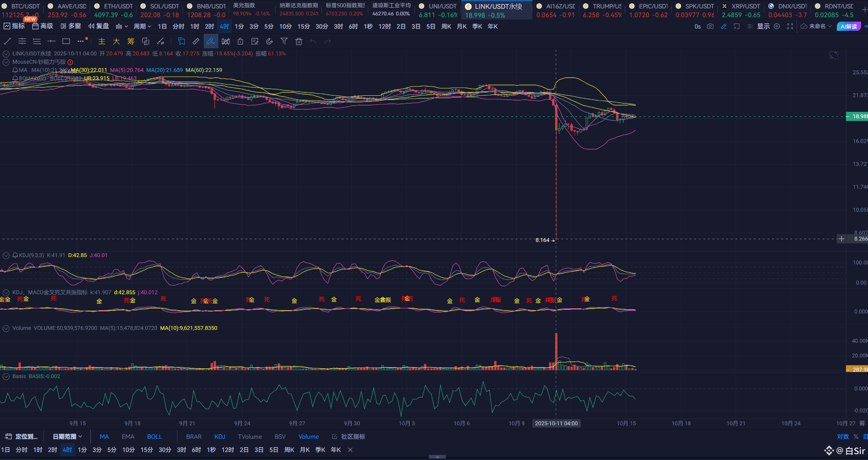Click the lock drawings icon

pyautogui.click(x=240, y=41)
